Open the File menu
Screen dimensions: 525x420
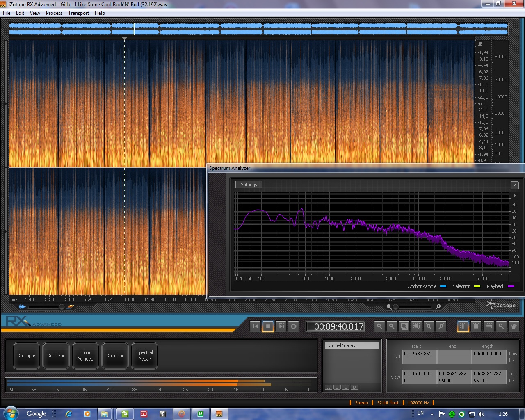click(x=7, y=13)
